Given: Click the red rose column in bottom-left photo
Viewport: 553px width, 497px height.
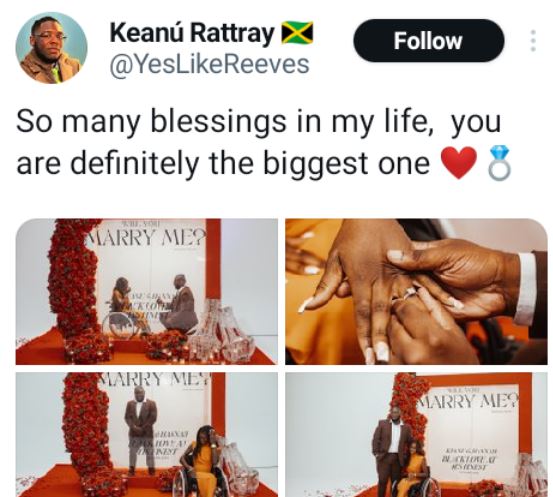Looking at the screenshot, I should [87, 434].
